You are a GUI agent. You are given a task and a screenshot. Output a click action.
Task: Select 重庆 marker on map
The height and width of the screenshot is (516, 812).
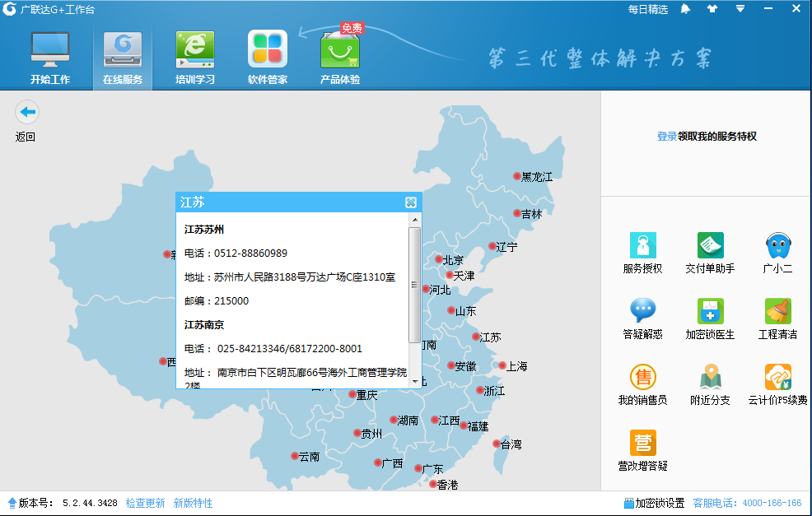[352, 394]
